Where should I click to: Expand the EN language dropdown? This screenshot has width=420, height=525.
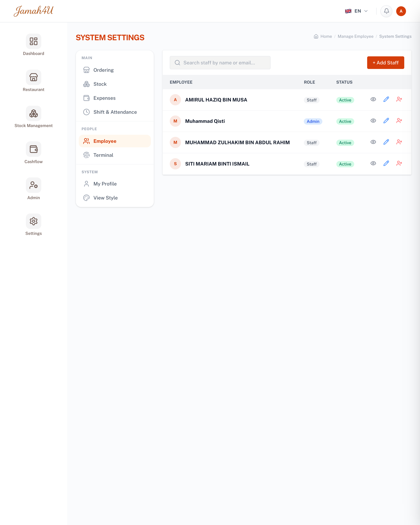point(356,11)
